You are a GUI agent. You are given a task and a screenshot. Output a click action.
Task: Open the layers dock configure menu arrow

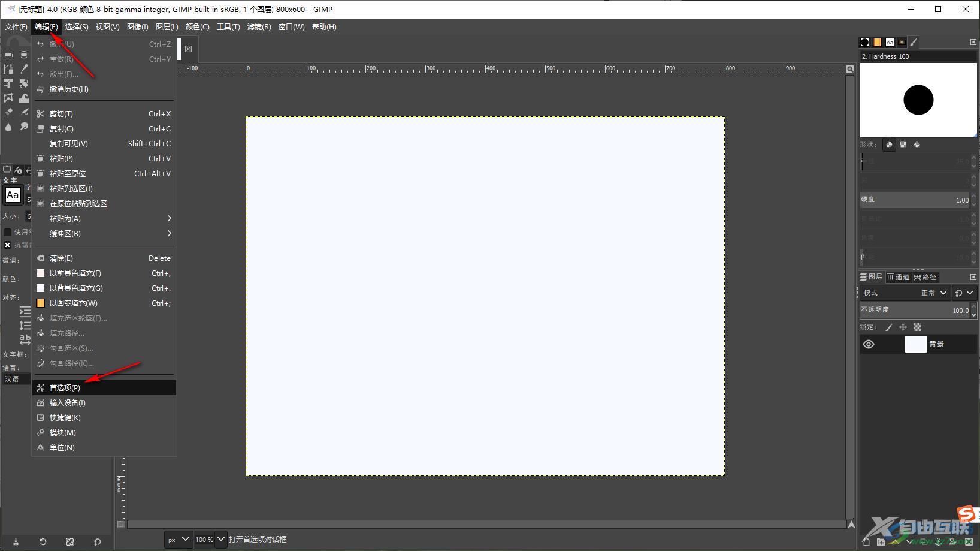(973, 277)
